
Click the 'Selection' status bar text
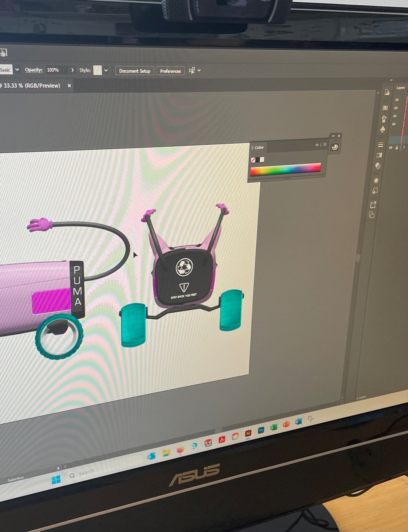pos(16,479)
